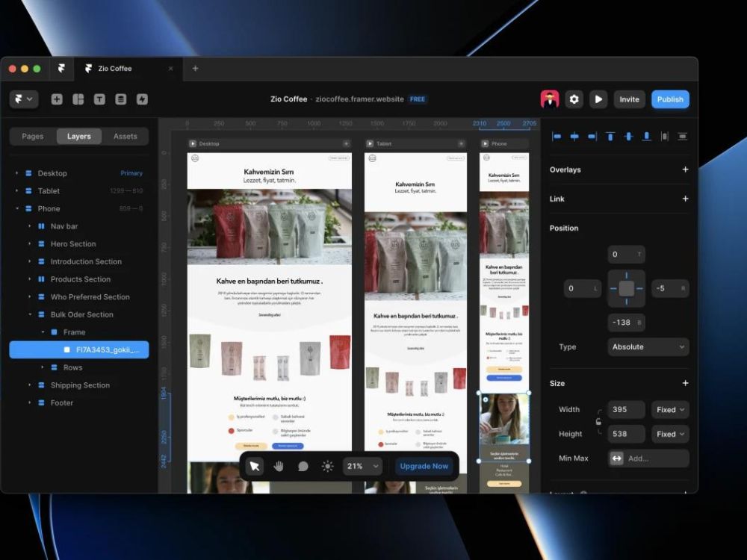Click the align horizontal center icon

pyautogui.click(x=574, y=137)
